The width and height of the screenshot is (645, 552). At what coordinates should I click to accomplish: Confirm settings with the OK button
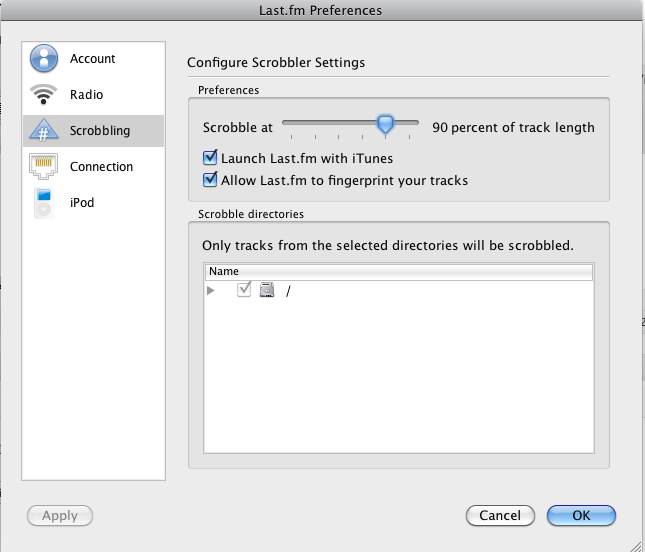tap(581, 515)
